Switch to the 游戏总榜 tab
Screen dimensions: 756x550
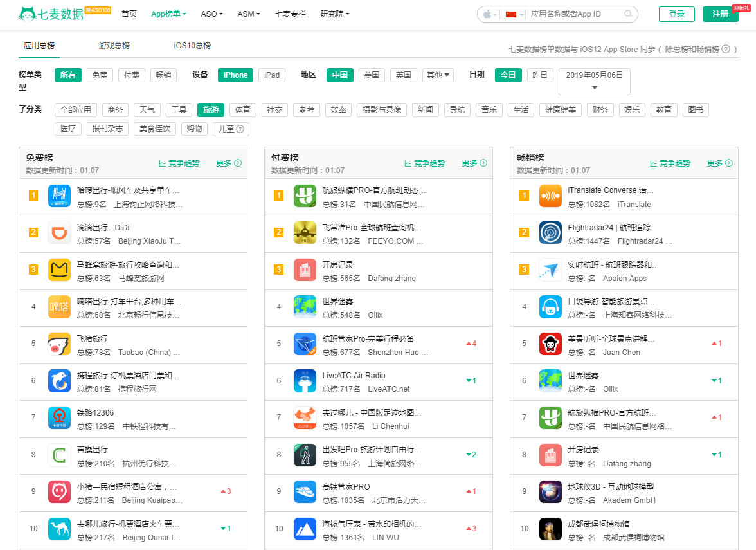coord(114,45)
